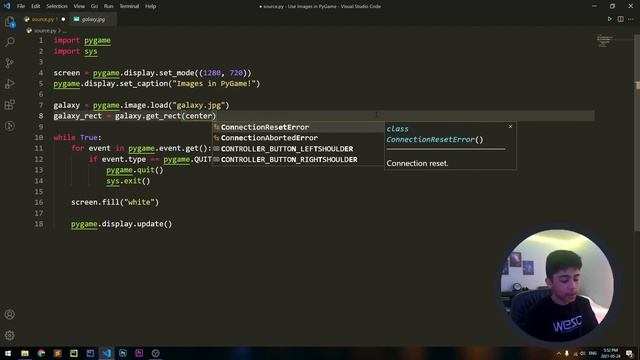Image resolution: width=640 pixels, height=360 pixels.
Task: Click the sixth activity bar icon below Extensions
Action: click(x=10, y=126)
